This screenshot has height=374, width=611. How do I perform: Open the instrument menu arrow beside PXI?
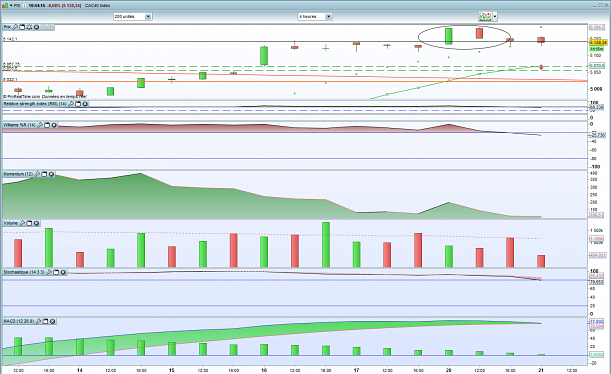11,5
